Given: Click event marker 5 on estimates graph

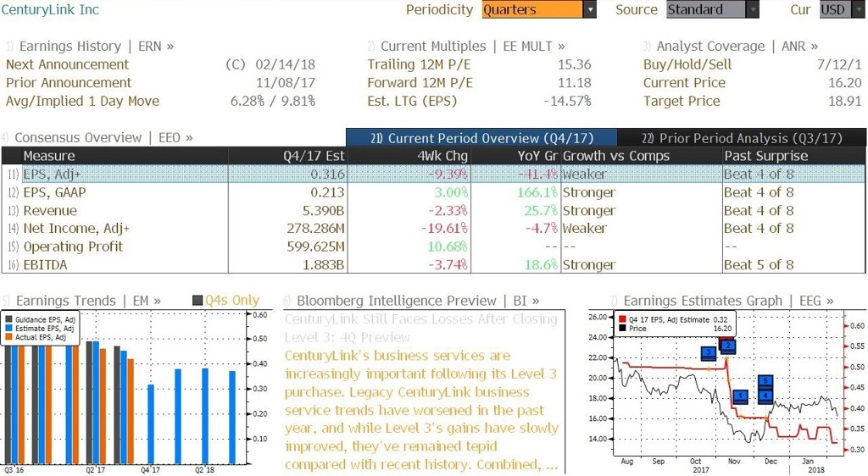Looking at the screenshot, I should coord(765,382).
